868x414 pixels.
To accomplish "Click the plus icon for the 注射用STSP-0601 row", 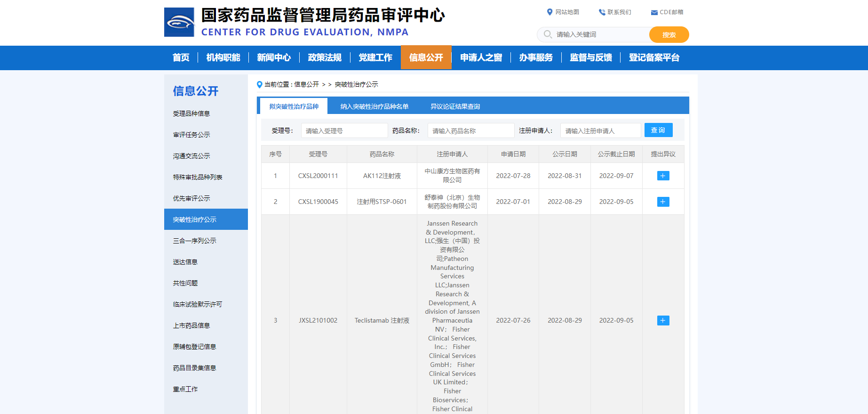I will coord(663,202).
